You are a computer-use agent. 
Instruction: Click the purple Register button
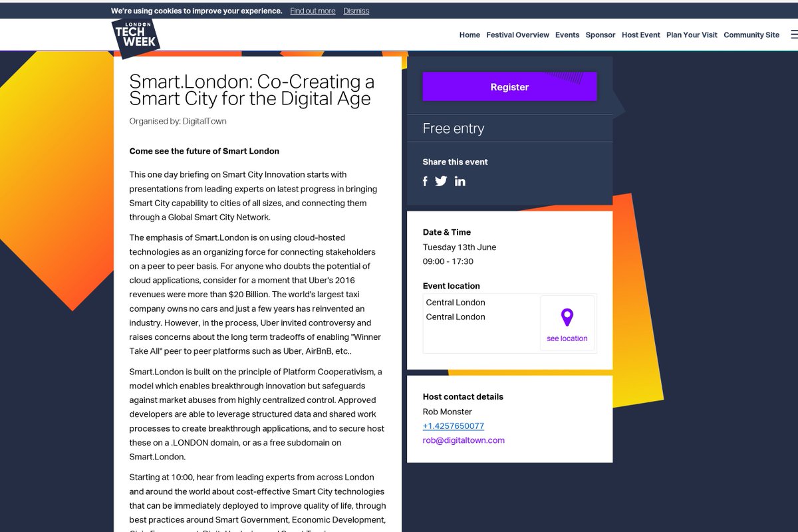tap(509, 86)
